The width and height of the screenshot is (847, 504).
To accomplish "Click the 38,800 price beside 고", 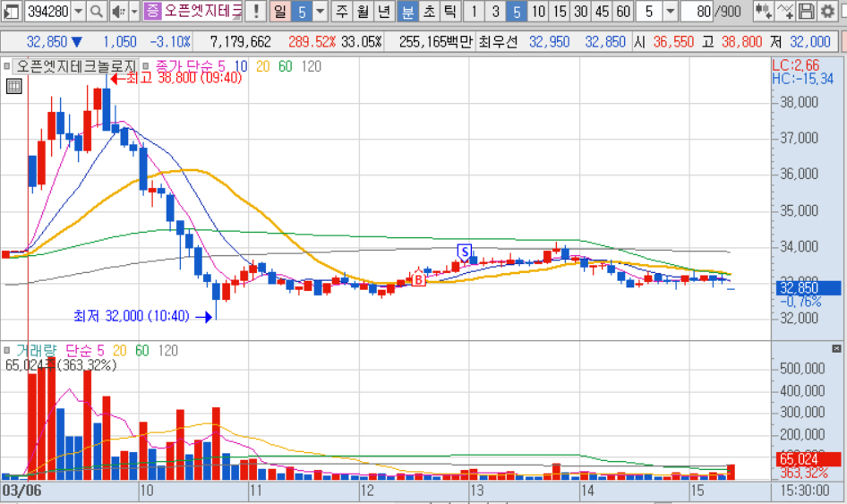I will point(741,41).
